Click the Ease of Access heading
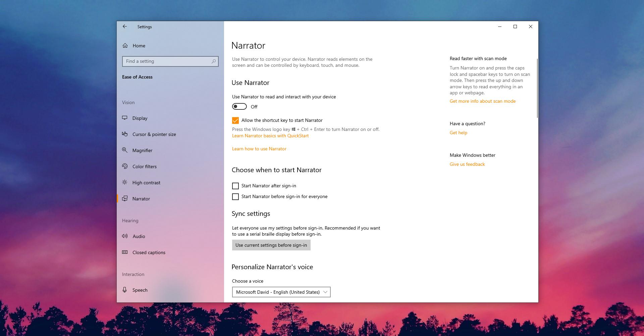The image size is (644, 336). point(137,77)
